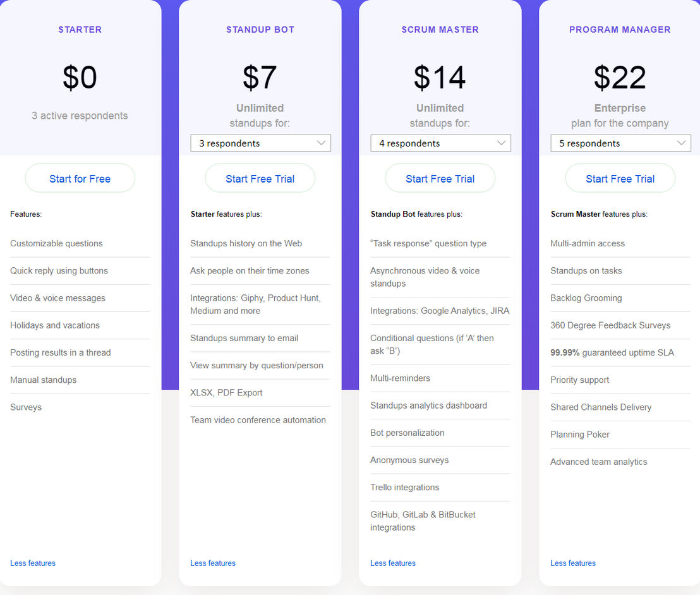Click 'Surveys' in Starter features
Image resolution: width=700 pixels, height=595 pixels.
click(26, 407)
